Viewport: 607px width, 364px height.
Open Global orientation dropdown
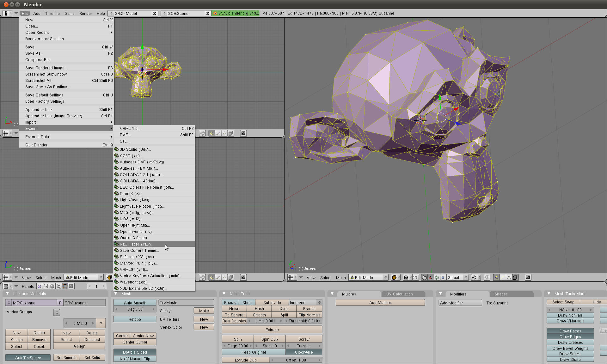(457, 277)
